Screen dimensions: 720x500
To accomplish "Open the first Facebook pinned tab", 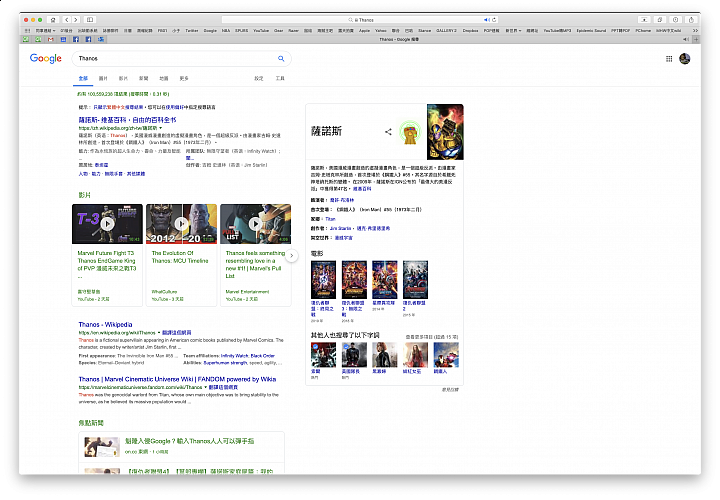I will [76, 39].
